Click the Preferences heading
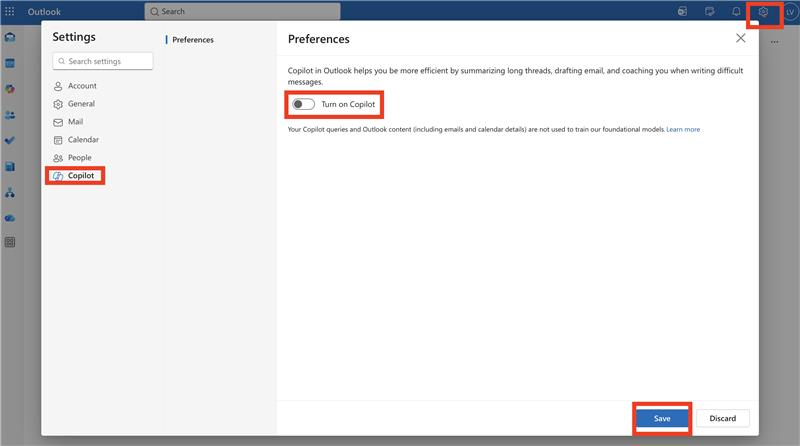Image resolution: width=800 pixels, height=446 pixels. point(318,39)
